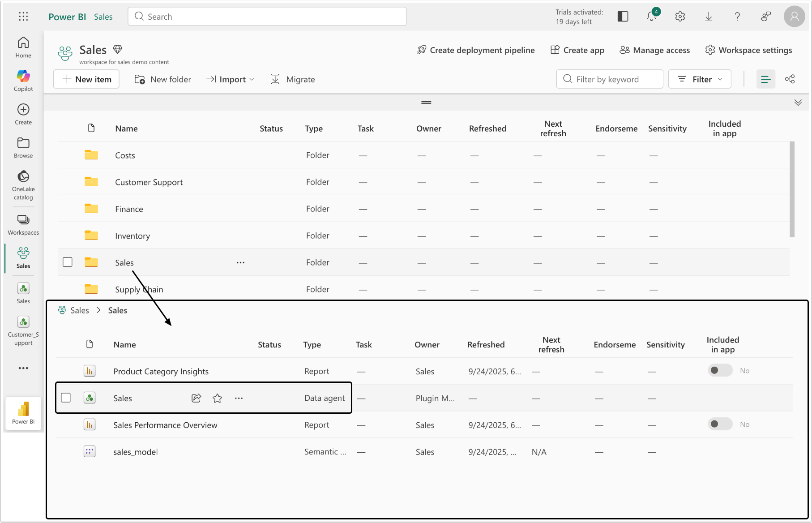
Task: Click the Filter by keyword field
Action: tap(610, 79)
